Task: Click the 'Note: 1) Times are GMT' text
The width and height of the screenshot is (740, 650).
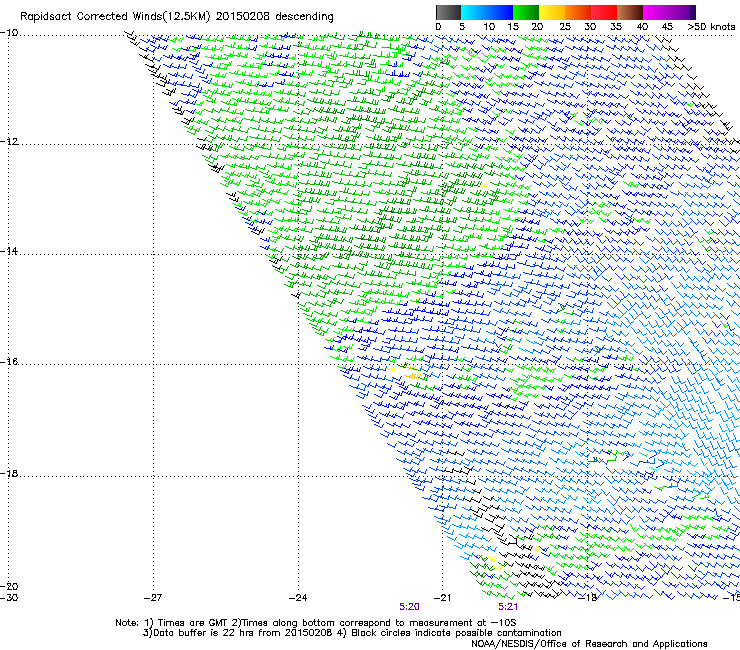Action: tap(172, 623)
